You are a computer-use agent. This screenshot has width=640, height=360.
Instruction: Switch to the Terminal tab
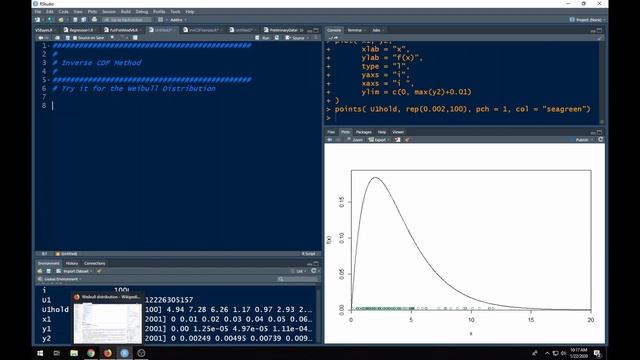pyautogui.click(x=354, y=30)
